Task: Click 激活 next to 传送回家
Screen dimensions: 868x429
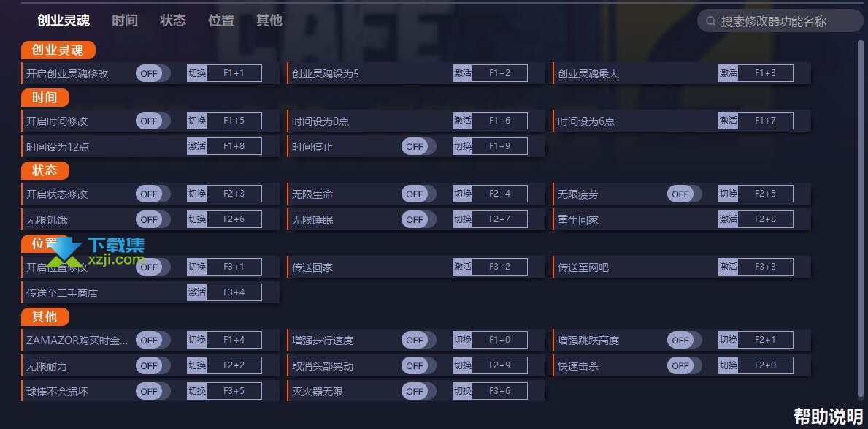Action: (x=462, y=267)
